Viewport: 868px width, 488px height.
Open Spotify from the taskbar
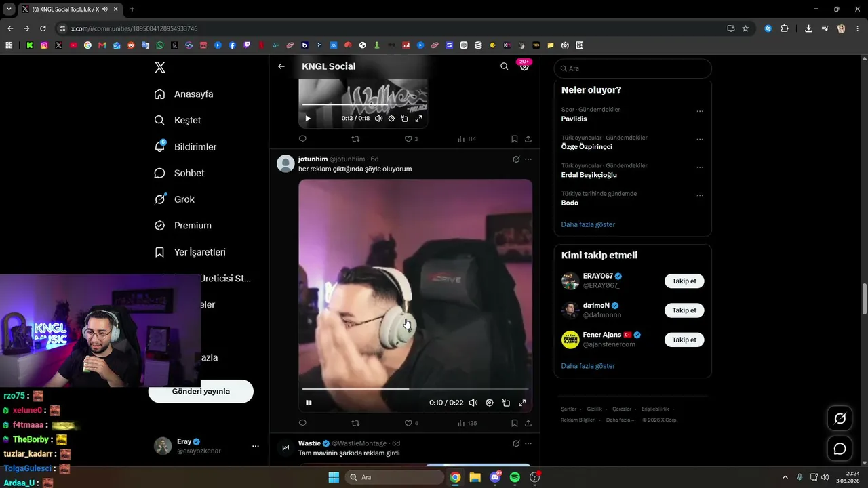click(x=515, y=477)
